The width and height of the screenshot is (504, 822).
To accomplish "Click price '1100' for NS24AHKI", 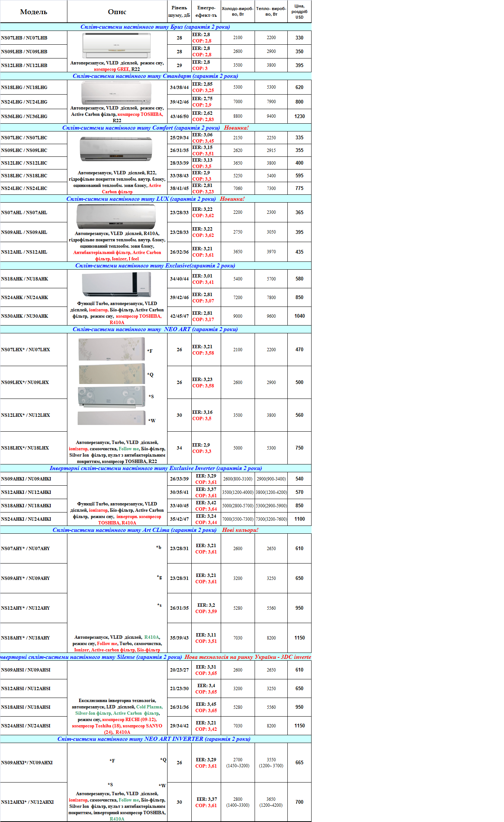I will (x=299, y=519).
